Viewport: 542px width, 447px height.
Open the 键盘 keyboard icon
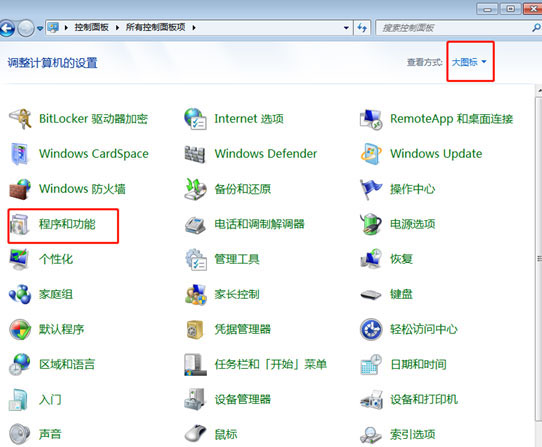pyautogui.click(x=371, y=295)
